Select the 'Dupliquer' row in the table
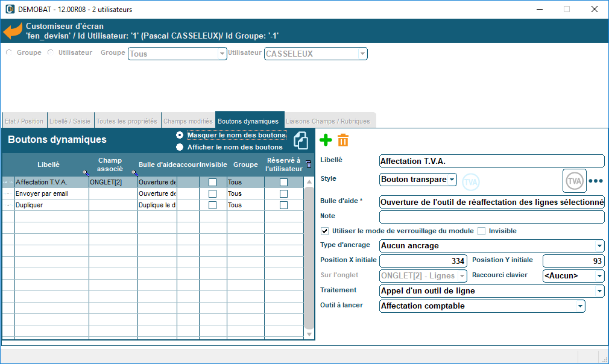Image resolution: width=609 pixels, height=364 pixels. [51, 206]
